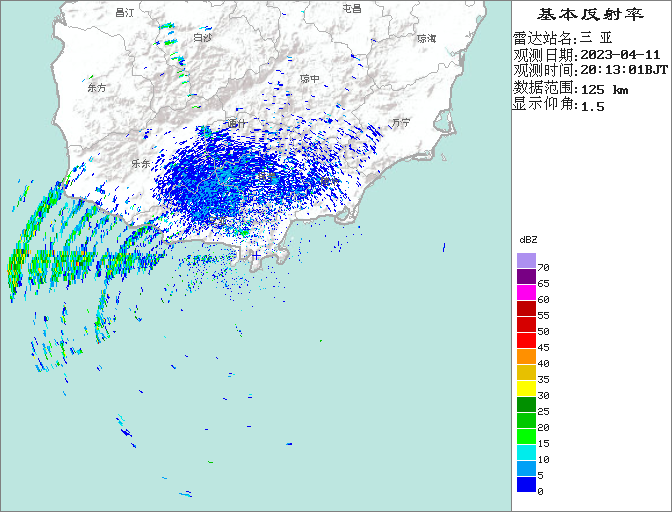Viewport: 672px width, 512px height.
Task: Click the 白沙 city label on map
Action: [202, 38]
